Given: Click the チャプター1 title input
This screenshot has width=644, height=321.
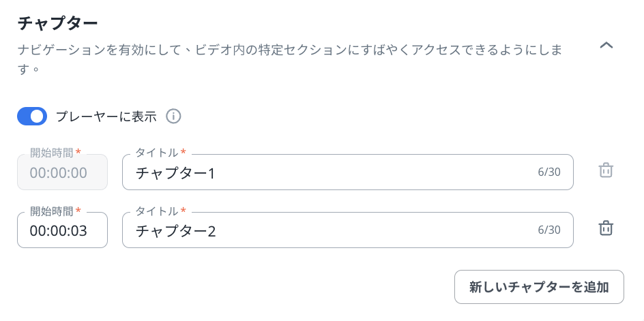Looking at the screenshot, I should [x=327, y=173].
